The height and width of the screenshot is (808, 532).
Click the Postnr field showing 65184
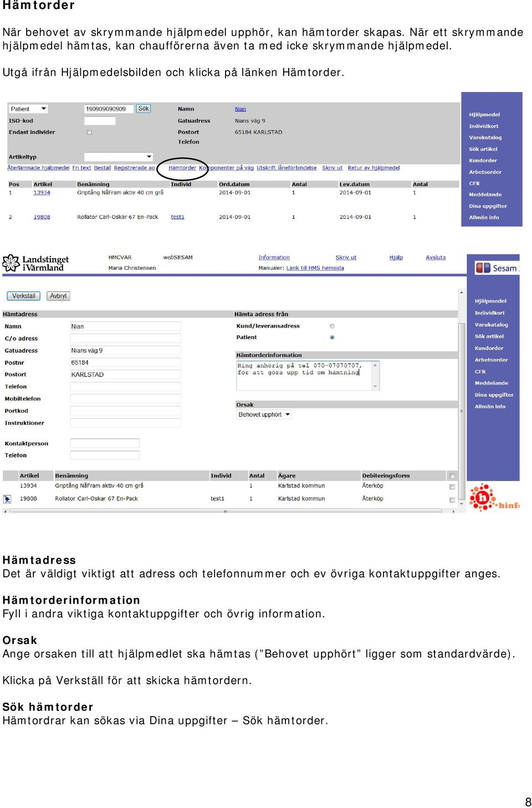click(125, 363)
